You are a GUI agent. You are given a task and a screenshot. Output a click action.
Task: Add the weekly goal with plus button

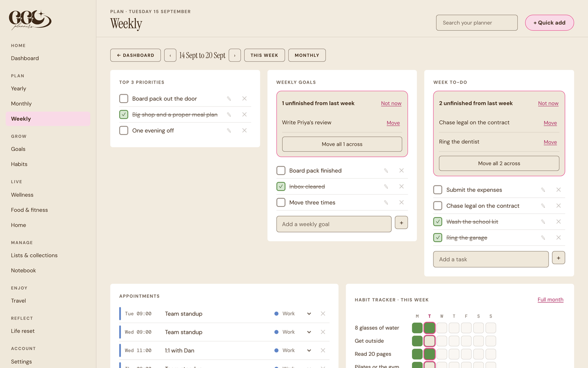coord(402,223)
